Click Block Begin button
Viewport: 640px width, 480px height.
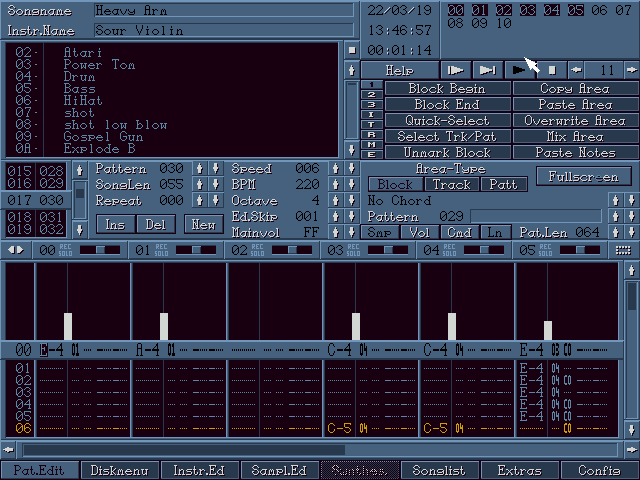click(447, 89)
